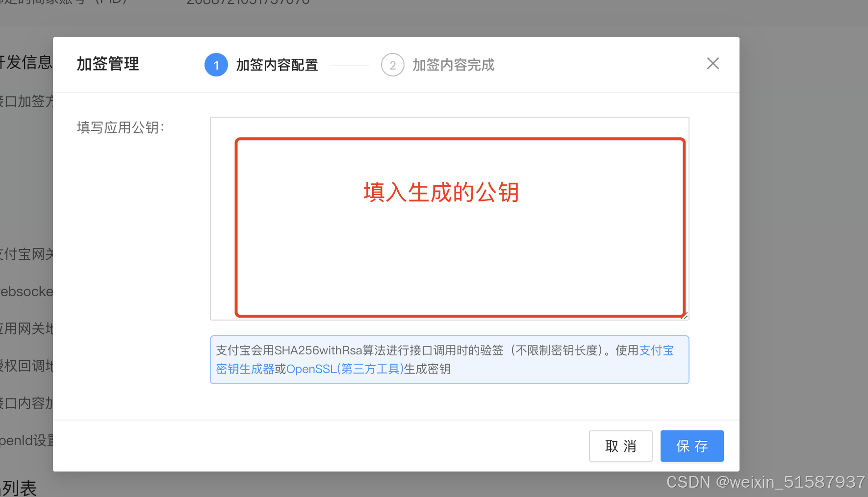Click the step 1 circle indicator
868x497 pixels.
point(216,64)
